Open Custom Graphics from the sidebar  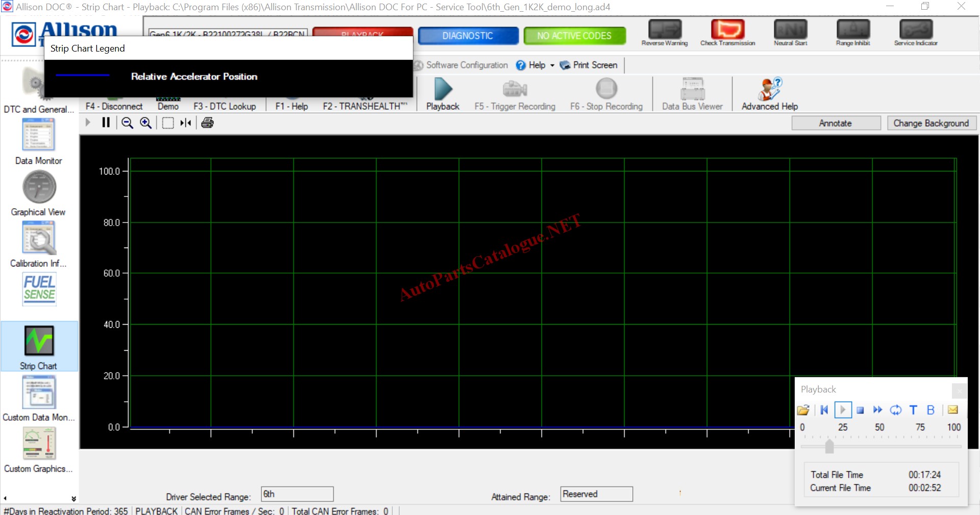[x=39, y=449]
